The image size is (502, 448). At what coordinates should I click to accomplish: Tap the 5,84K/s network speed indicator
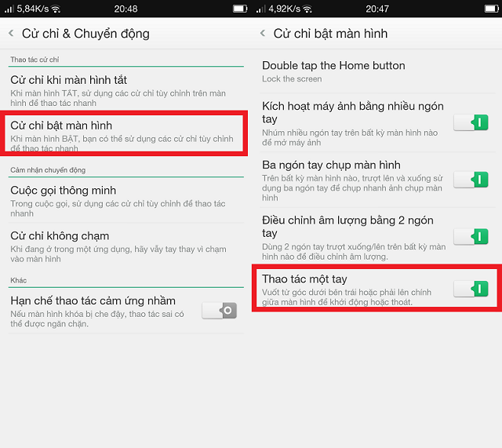coord(32,9)
